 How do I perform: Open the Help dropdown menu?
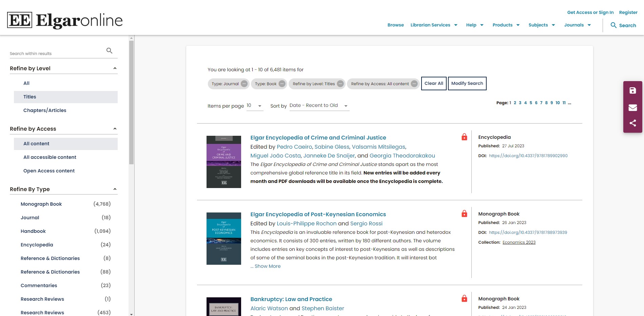(x=475, y=25)
